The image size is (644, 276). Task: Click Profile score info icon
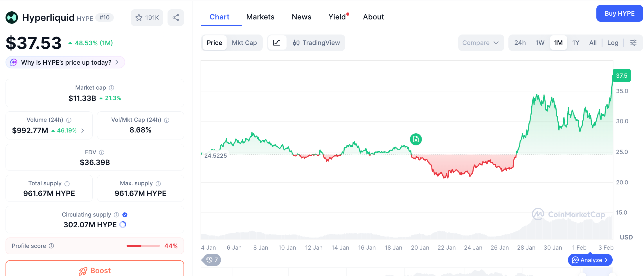pos(51,246)
